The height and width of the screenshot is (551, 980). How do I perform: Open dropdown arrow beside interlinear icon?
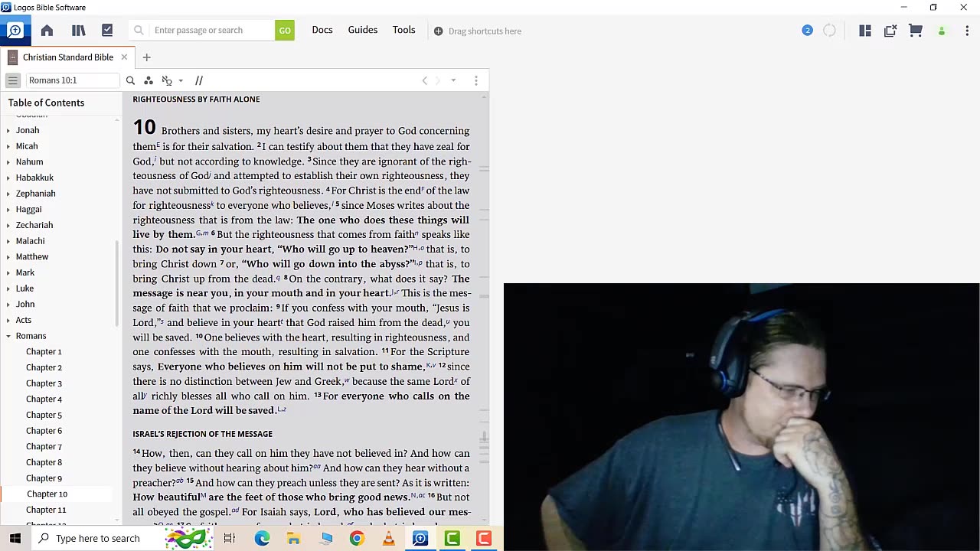tap(181, 80)
